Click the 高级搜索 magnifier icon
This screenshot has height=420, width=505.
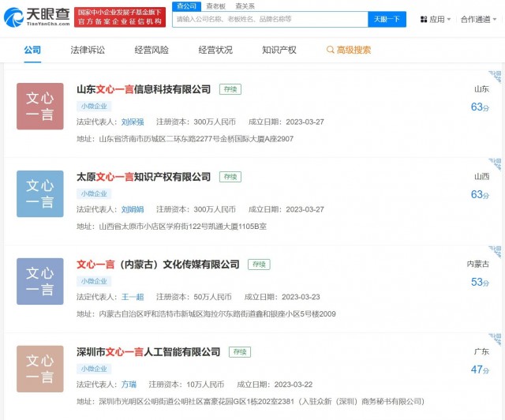[330, 50]
